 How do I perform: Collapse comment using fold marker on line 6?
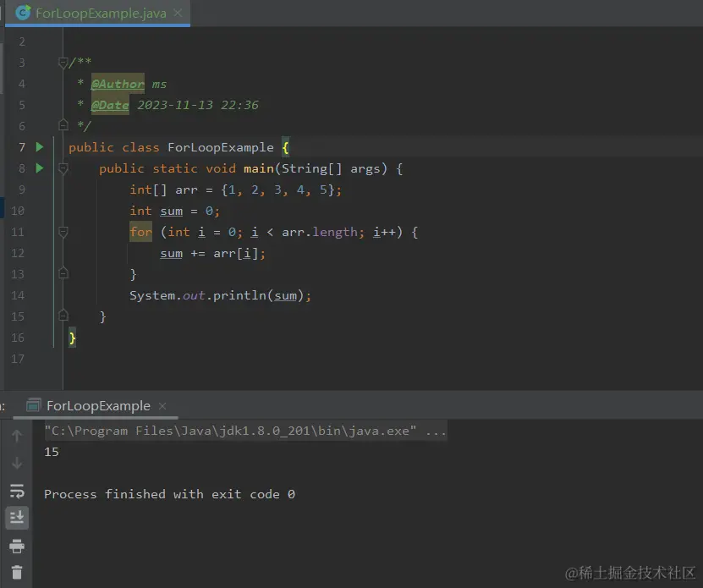[x=63, y=124]
